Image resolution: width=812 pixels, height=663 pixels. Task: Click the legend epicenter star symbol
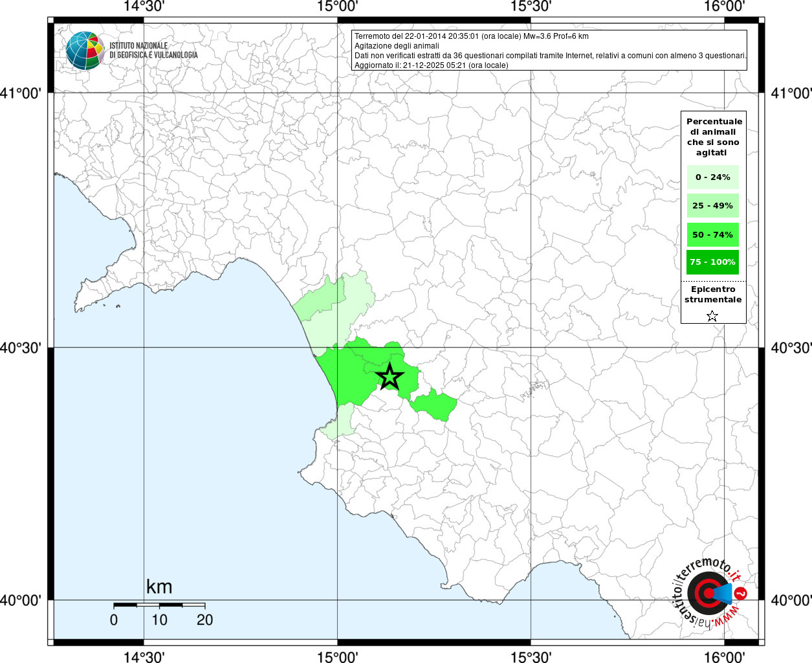[x=712, y=316]
